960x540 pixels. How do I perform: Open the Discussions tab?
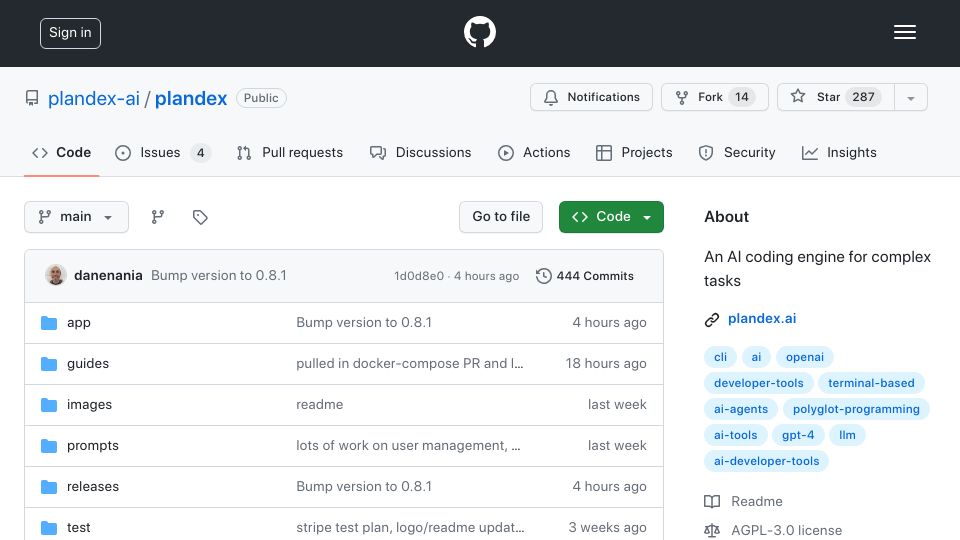pyautogui.click(x=421, y=152)
